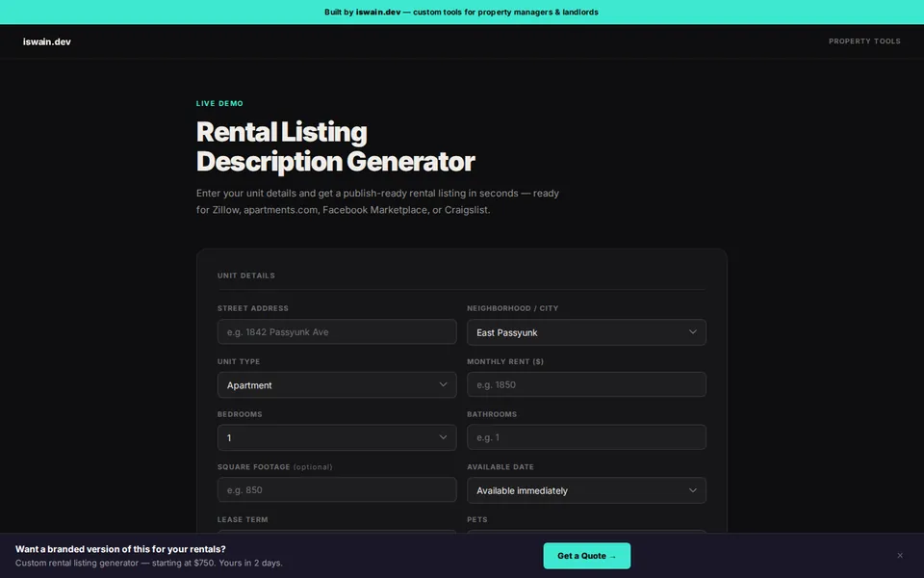
Task: Click the 'Enter your unit details' description paragraph
Action: click(377, 201)
